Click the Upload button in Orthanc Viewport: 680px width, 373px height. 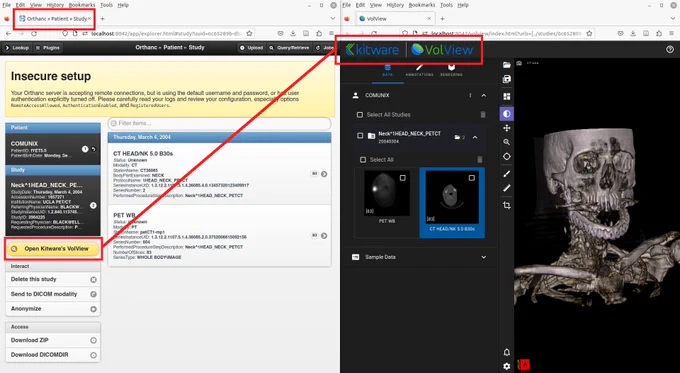[251, 48]
